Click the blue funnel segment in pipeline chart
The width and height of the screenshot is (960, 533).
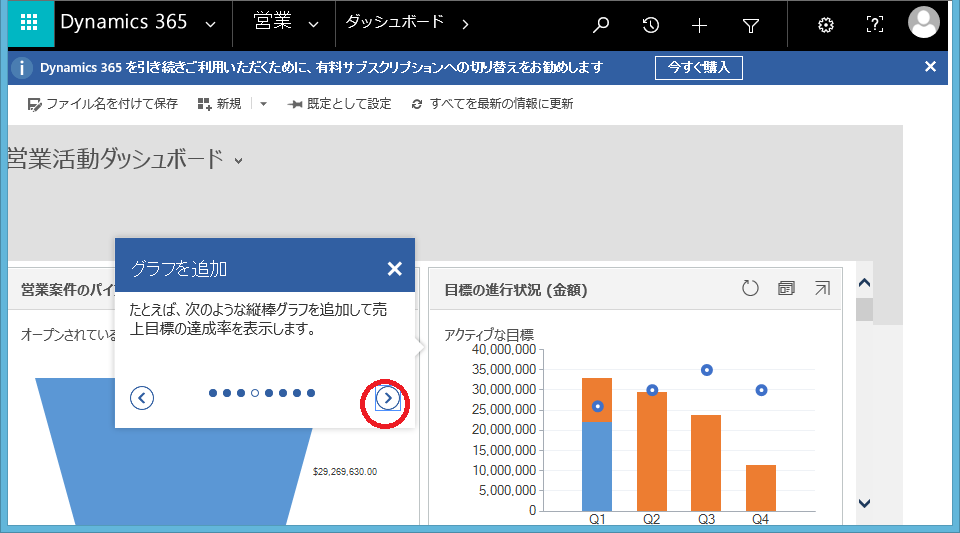[x=184, y=477]
